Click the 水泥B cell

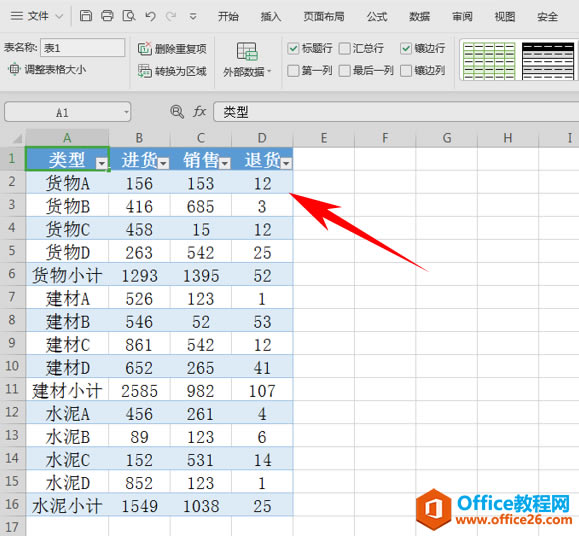coord(67,436)
